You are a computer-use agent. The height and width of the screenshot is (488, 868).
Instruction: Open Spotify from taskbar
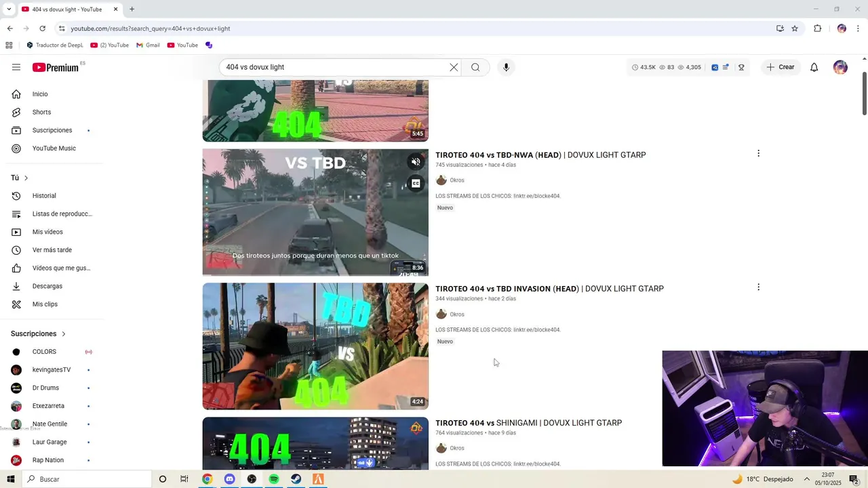pyautogui.click(x=274, y=479)
